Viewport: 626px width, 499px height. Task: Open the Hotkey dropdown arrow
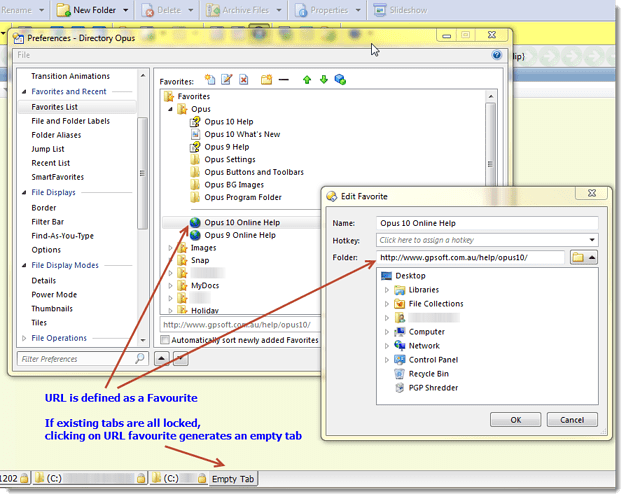tap(592, 240)
